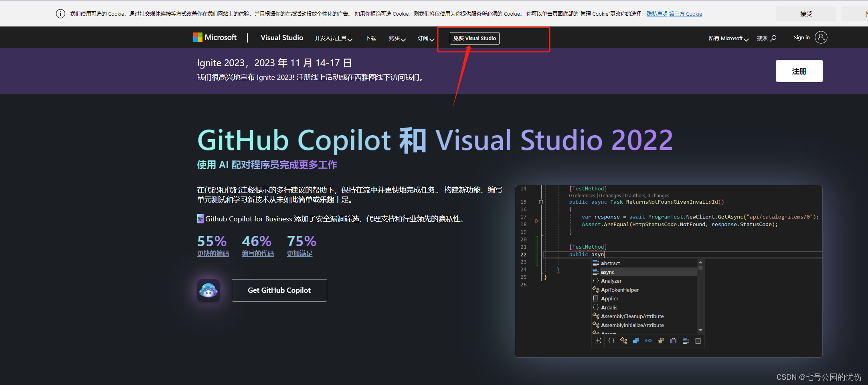868x385 pixels.
Task: Collapse code fold box at line 15
Action: [541, 202]
